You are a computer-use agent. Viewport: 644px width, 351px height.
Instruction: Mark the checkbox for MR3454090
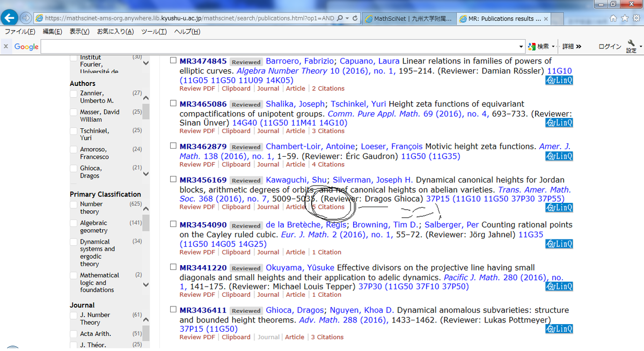(173, 224)
